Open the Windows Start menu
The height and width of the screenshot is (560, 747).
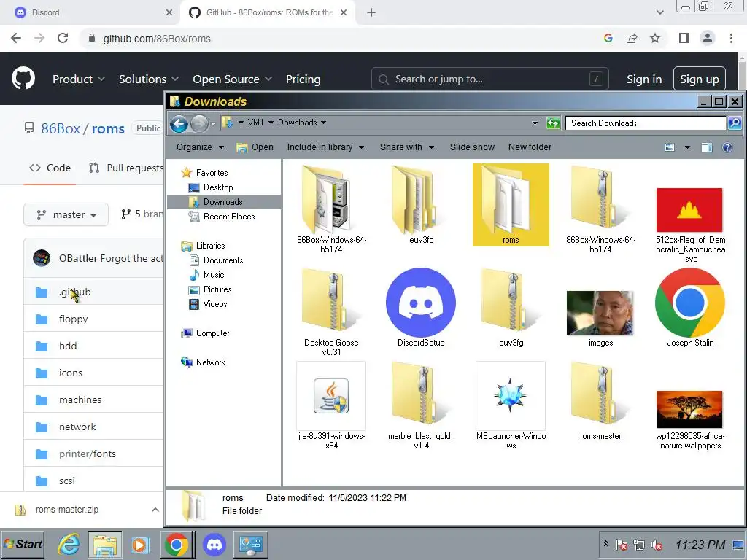tap(23, 544)
